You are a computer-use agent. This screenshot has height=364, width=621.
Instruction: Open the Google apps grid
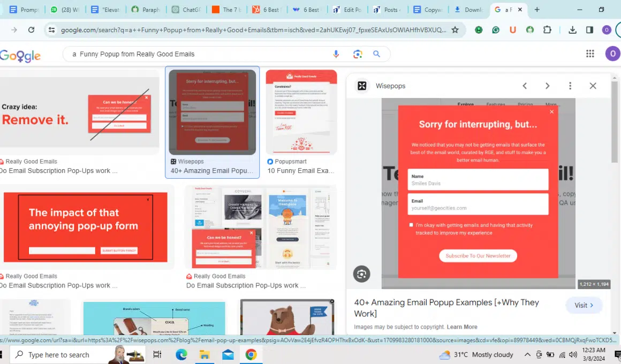click(x=590, y=54)
